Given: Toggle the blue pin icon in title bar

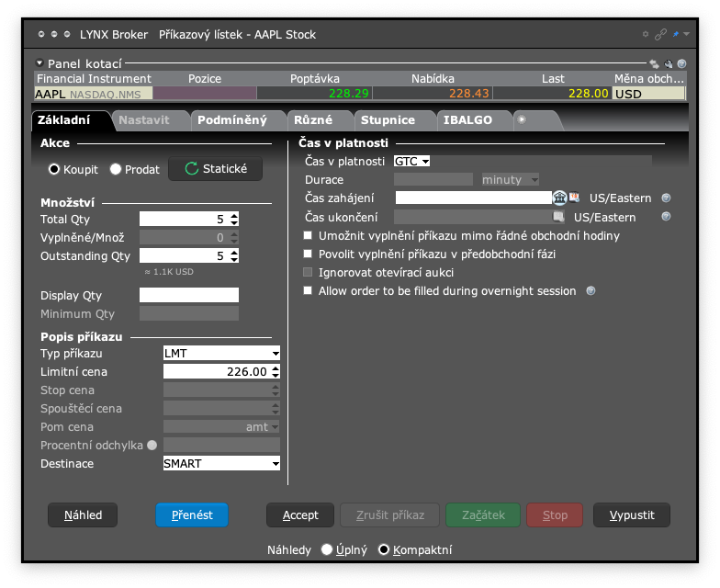Looking at the screenshot, I should click(x=676, y=34).
